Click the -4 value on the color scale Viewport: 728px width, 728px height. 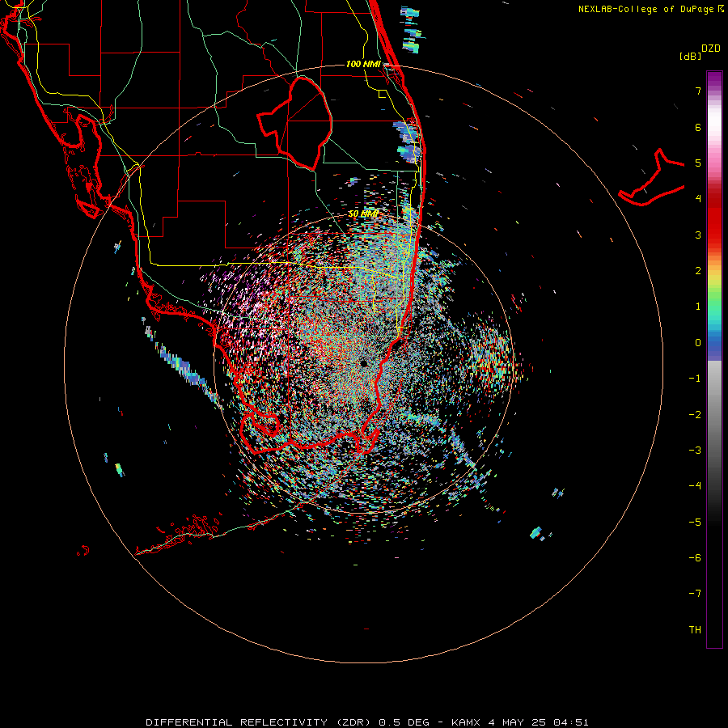(x=695, y=486)
